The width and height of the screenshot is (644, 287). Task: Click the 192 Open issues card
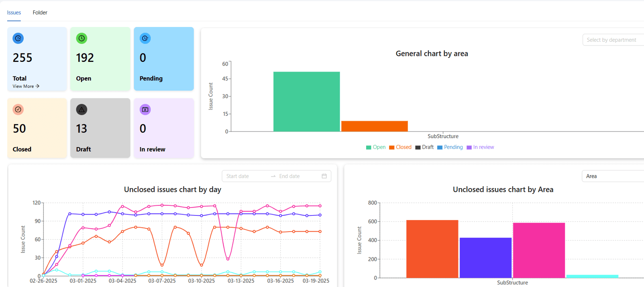point(100,59)
